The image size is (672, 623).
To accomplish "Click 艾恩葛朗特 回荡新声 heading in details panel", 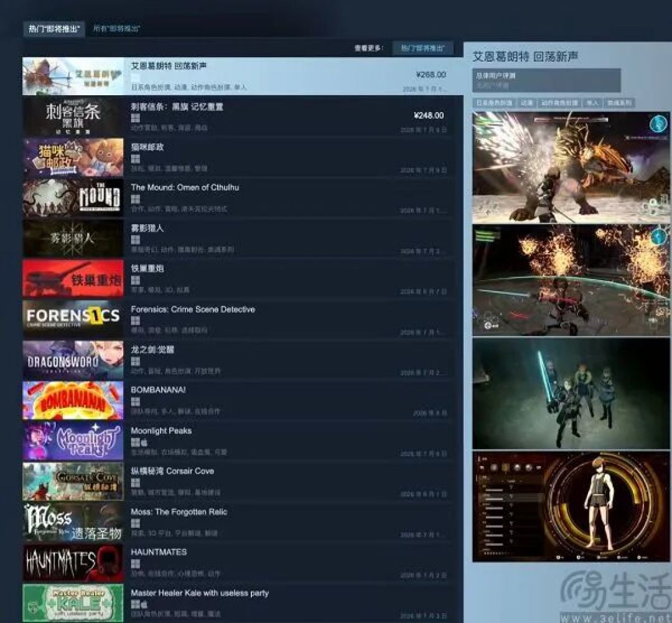I will click(x=525, y=57).
